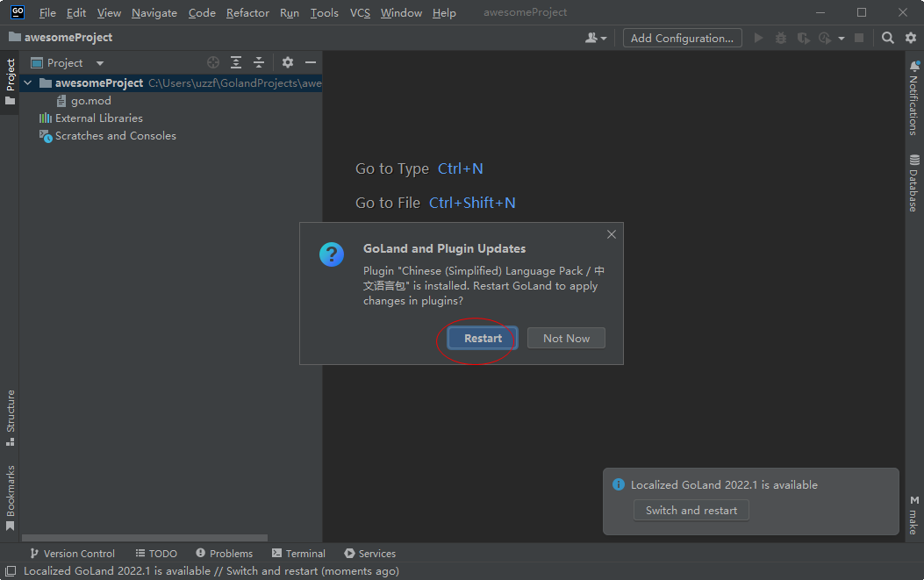Image resolution: width=924 pixels, height=580 pixels.
Task: Toggle the Project tool window tab
Action: [10, 82]
